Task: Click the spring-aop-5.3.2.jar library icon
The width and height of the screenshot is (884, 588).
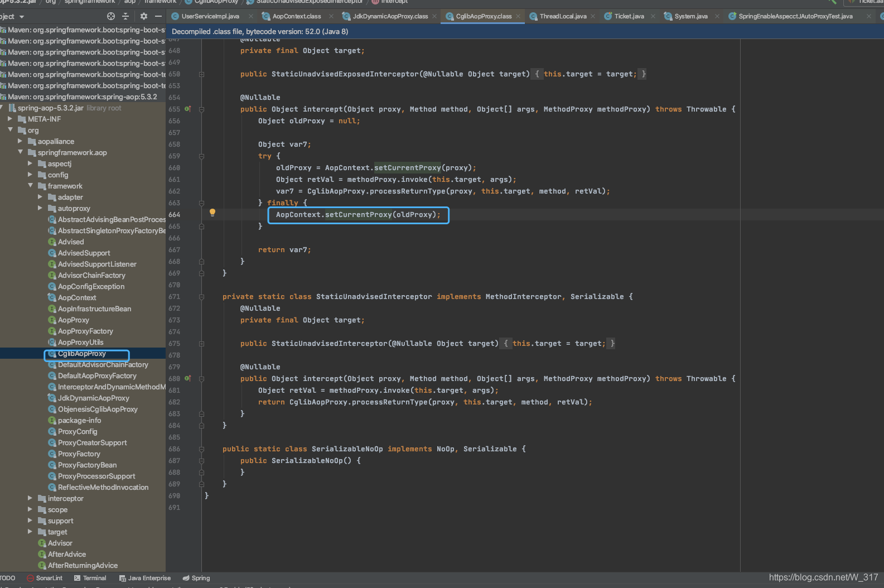Action: coord(12,108)
